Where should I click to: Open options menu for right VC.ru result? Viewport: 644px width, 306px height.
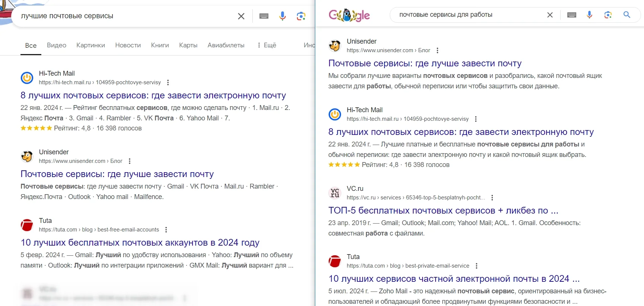[x=492, y=198]
